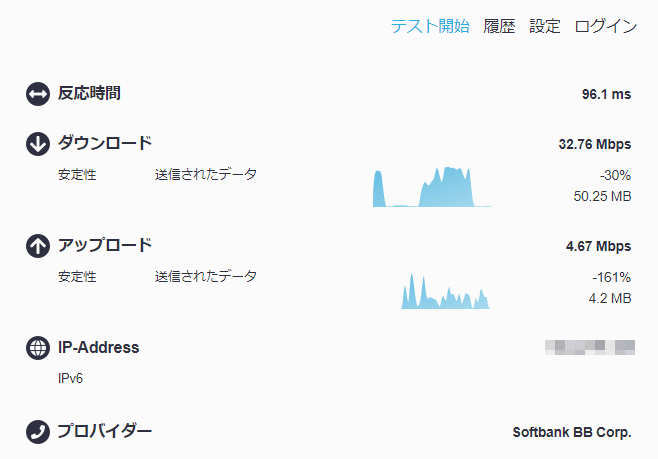Screen dimensions: 658x459
Task: Select the 96.1 ms latency value
Action: [x=606, y=94]
